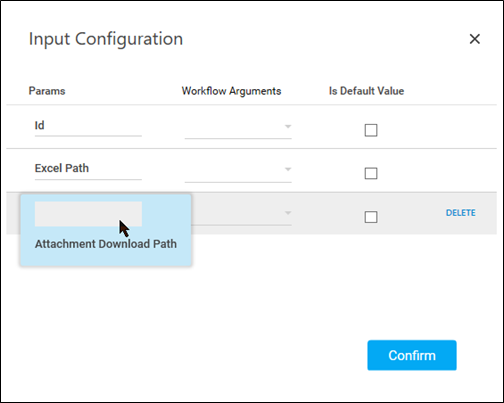Screen dimensions: 504x403
Task: Open Workflow Arguments dropdown for Id
Action: point(238,127)
